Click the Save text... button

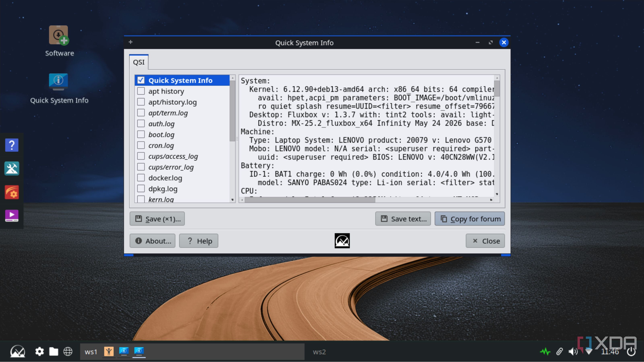point(403,219)
